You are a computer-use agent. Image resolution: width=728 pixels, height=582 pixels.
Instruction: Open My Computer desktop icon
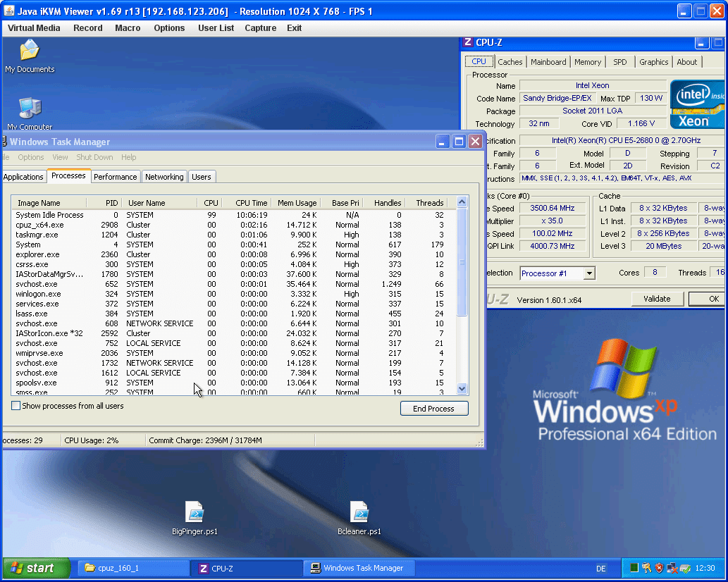pyautogui.click(x=30, y=109)
